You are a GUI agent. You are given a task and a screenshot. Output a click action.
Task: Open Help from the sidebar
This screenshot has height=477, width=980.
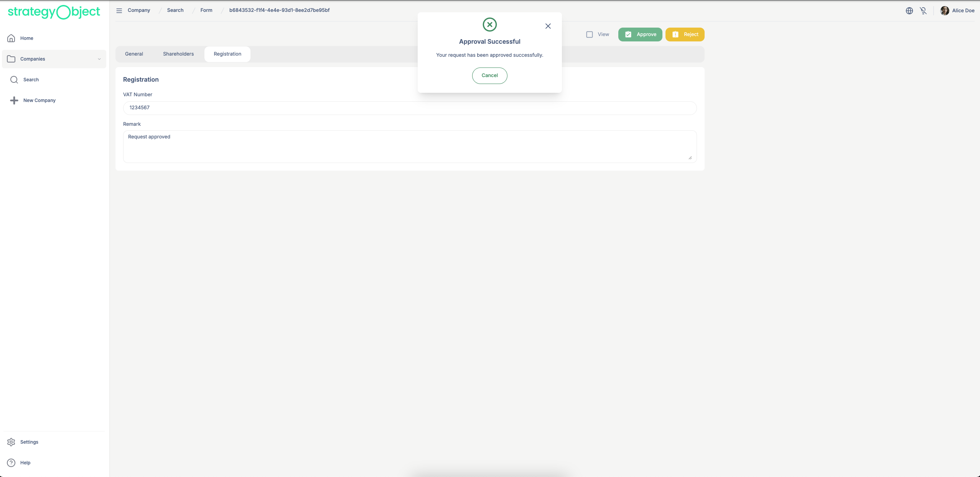tap(25, 463)
